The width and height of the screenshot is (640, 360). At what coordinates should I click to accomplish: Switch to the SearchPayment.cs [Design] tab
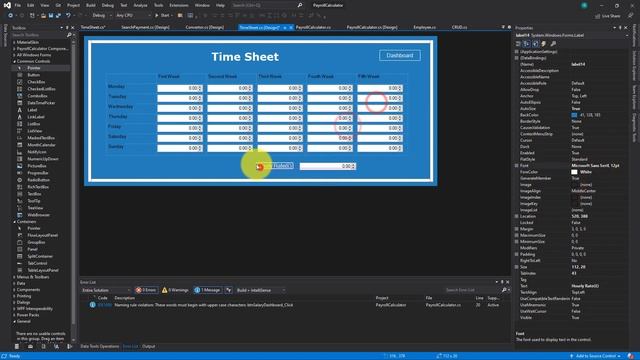pyautogui.click(x=145, y=27)
